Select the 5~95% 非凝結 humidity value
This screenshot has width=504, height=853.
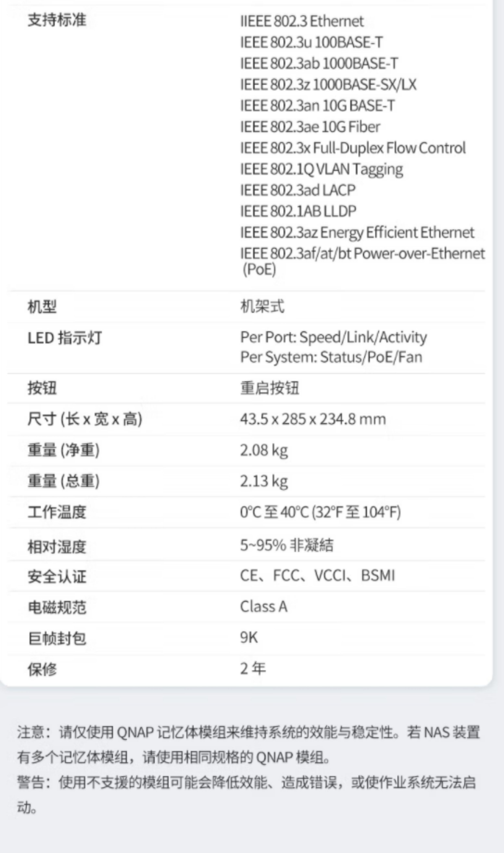click(x=287, y=545)
